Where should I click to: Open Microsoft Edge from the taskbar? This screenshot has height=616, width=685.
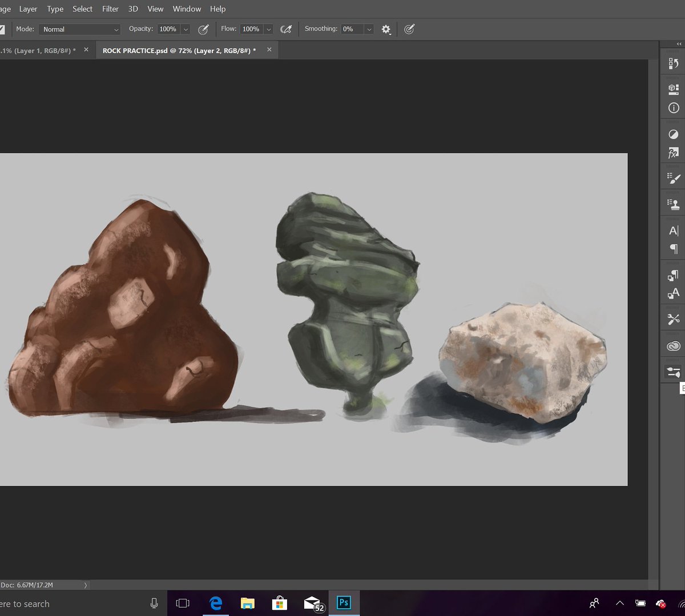(x=215, y=603)
